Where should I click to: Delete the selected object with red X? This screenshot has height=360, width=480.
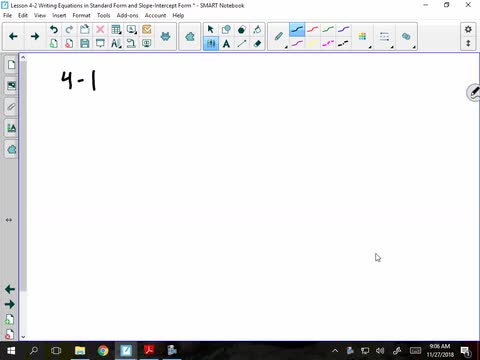(100, 29)
